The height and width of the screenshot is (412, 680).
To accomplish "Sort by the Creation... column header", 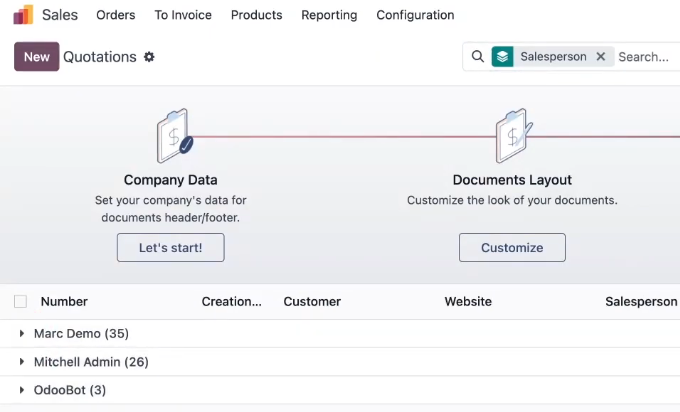I will click(x=232, y=301).
